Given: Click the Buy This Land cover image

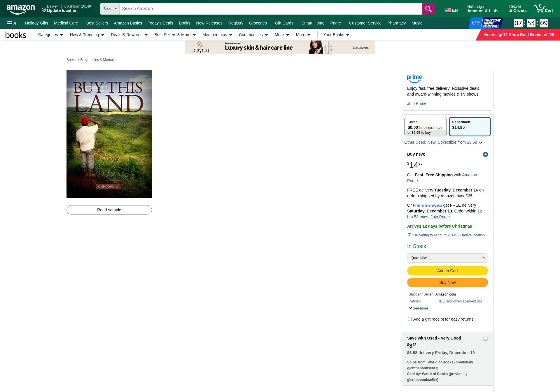Looking at the screenshot, I should coord(109,134).
